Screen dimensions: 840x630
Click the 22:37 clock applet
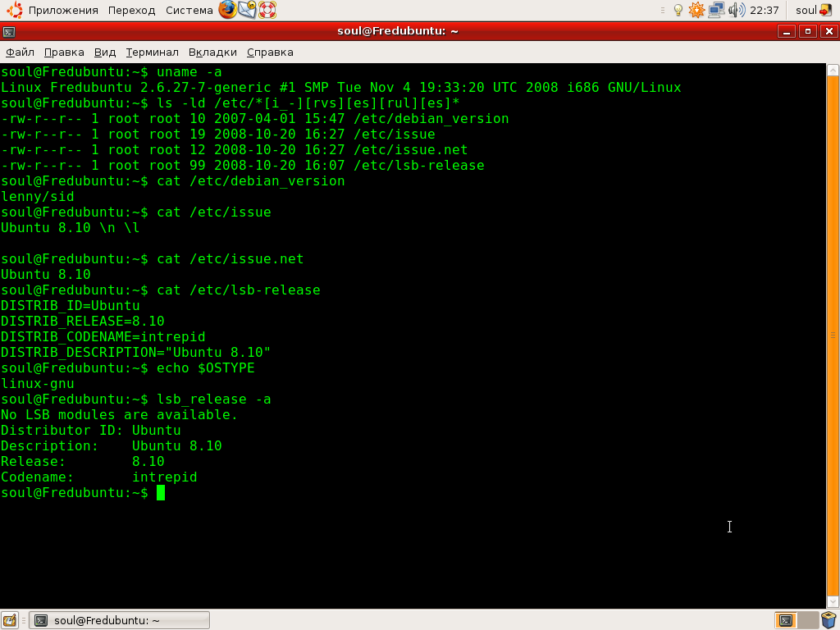click(764, 10)
